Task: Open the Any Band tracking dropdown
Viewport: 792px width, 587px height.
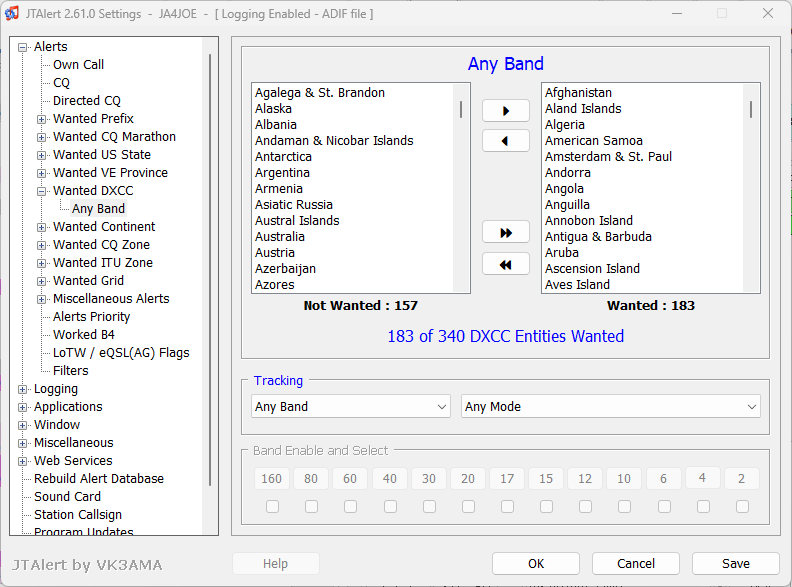Action: 351,407
